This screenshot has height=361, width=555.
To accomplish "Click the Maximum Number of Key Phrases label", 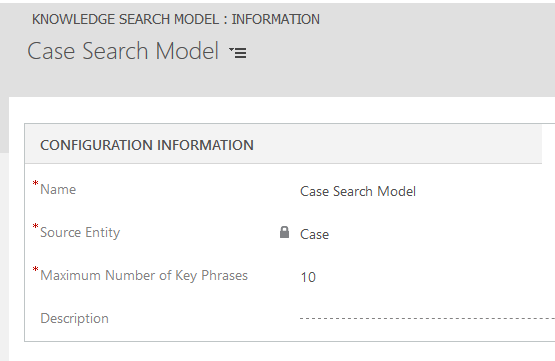I will click(x=144, y=275).
